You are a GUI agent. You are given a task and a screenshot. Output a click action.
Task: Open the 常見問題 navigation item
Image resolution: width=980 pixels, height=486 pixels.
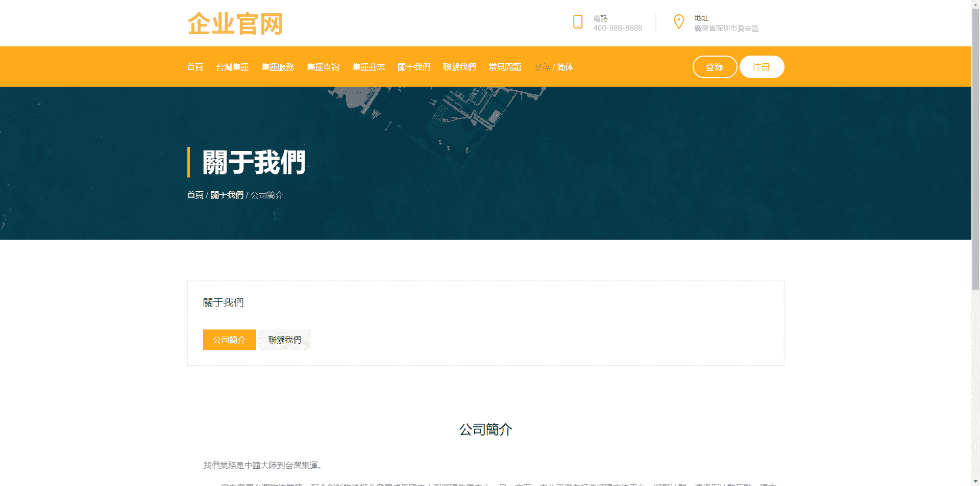[505, 67]
